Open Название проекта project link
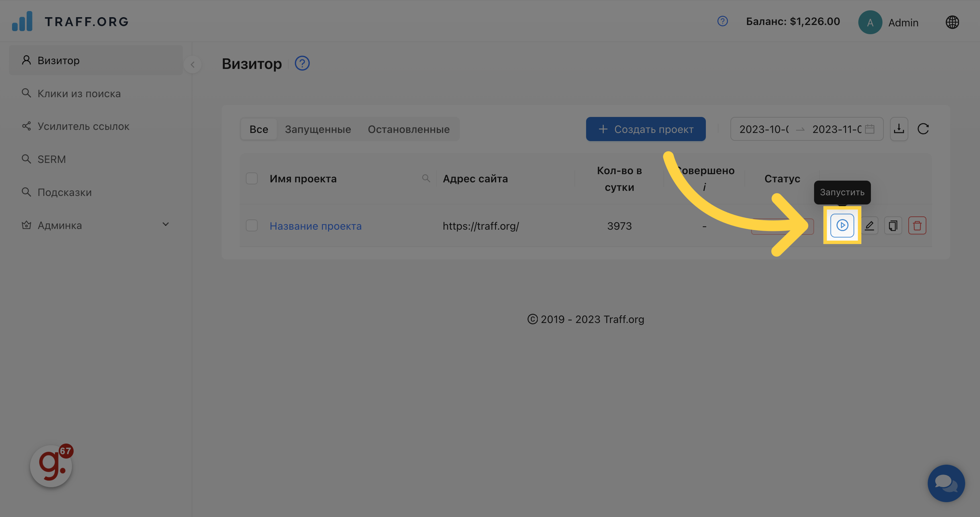The height and width of the screenshot is (517, 980). [x=315, y=226]
